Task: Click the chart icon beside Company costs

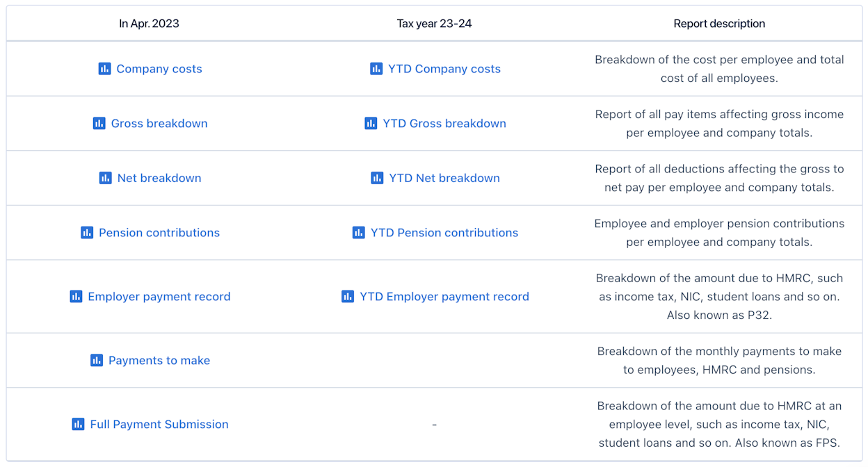Action: 104,69
